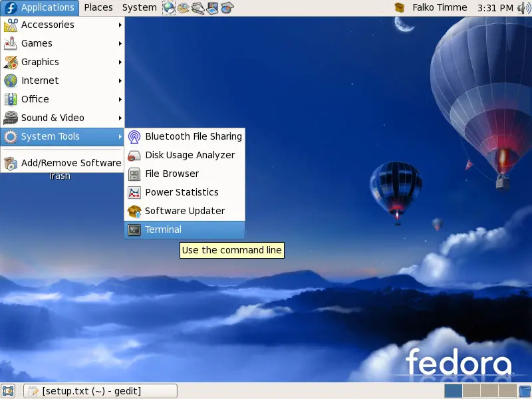Click the package update notification box icon
The width and height of the screenshot is (532, 399).
pyautogui.click(x=400, y=7)
